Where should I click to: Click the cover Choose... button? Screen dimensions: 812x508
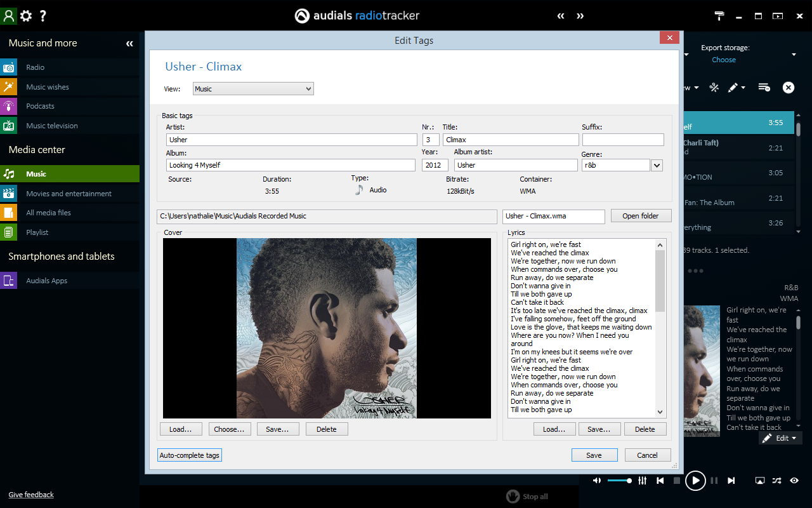coord(230,429)
